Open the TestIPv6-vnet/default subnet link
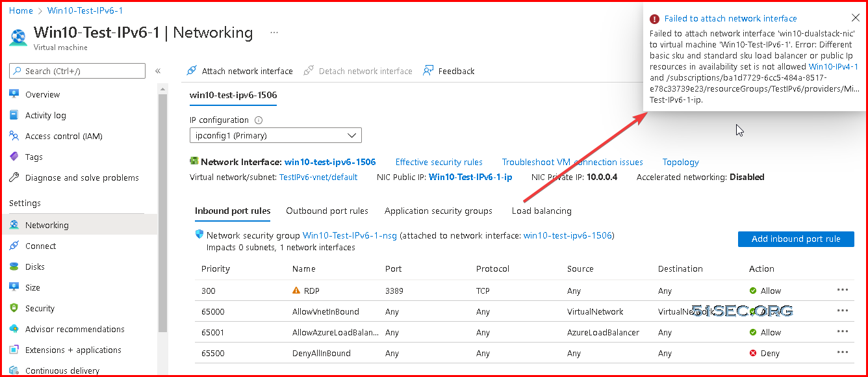This screenshot has height=377, width=868. (318, 177)
